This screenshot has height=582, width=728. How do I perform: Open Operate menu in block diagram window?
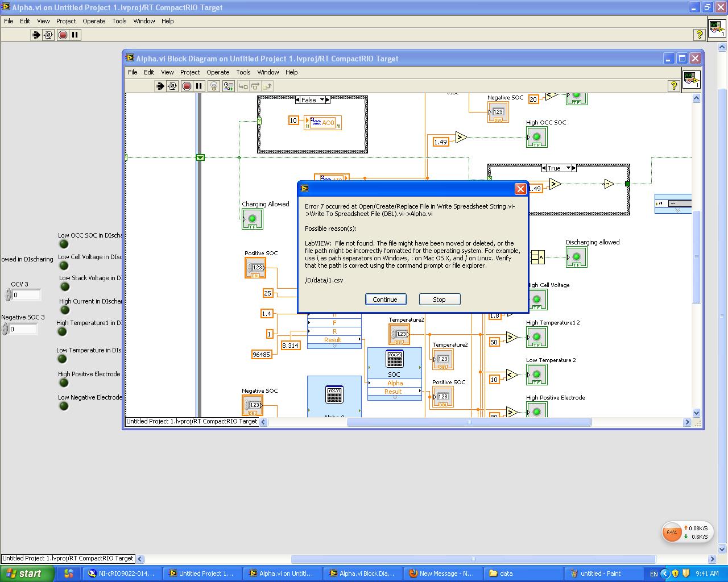point(218,72)
